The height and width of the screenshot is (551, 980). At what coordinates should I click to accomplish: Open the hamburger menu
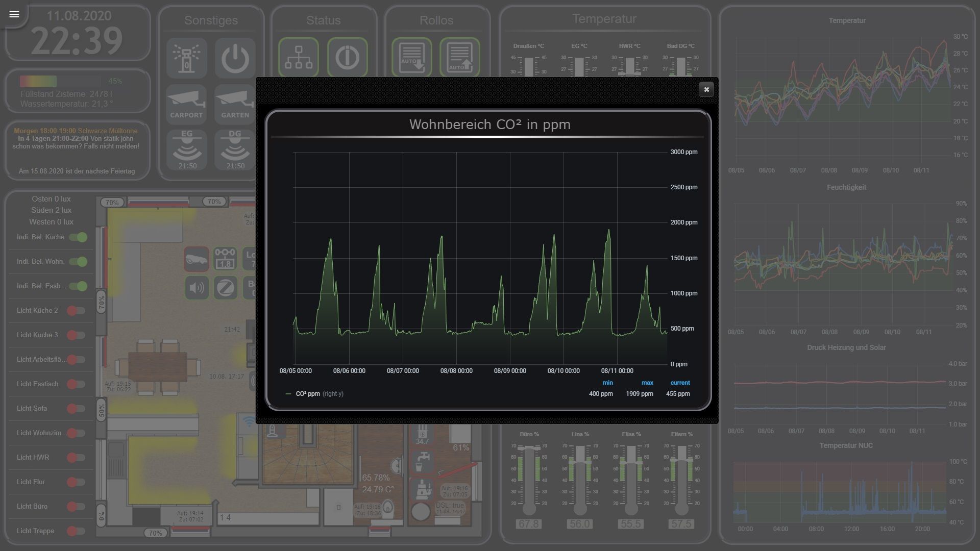click(14, 14)
